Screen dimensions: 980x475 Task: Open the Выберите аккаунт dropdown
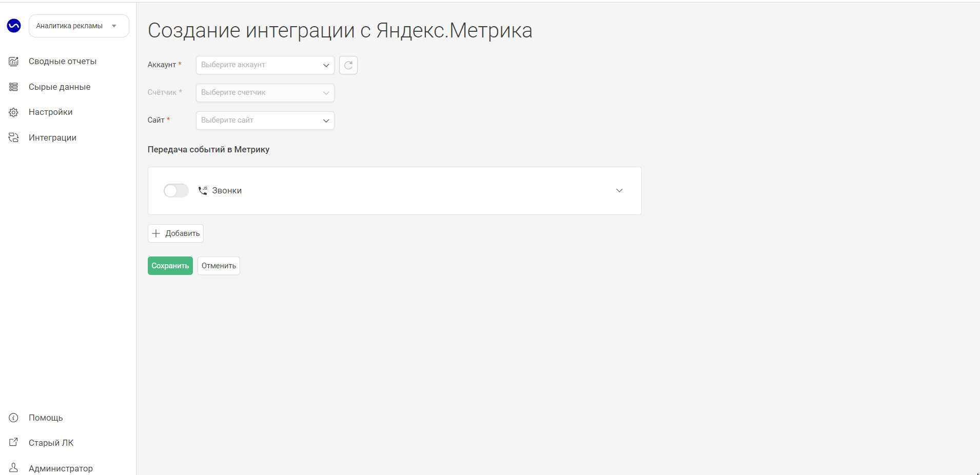click(x=265, y=65)
